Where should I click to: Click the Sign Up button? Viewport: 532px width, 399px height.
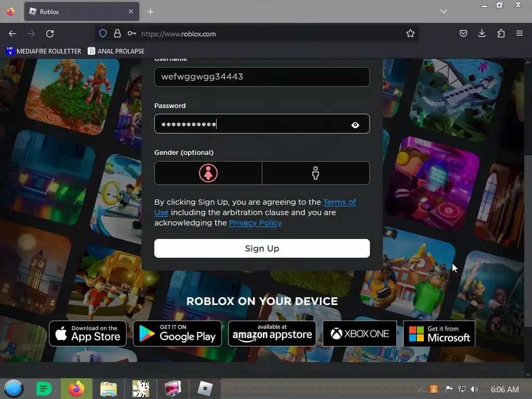pyautogui.click(x=262, y=248)
